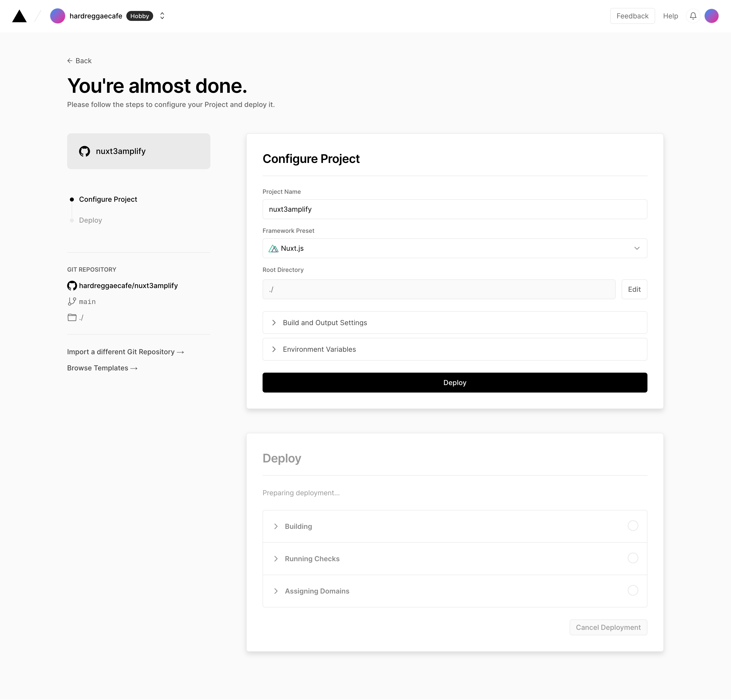
Task: Select the Configure Project step
Action: pyautogui.click(x=108, y=199)
